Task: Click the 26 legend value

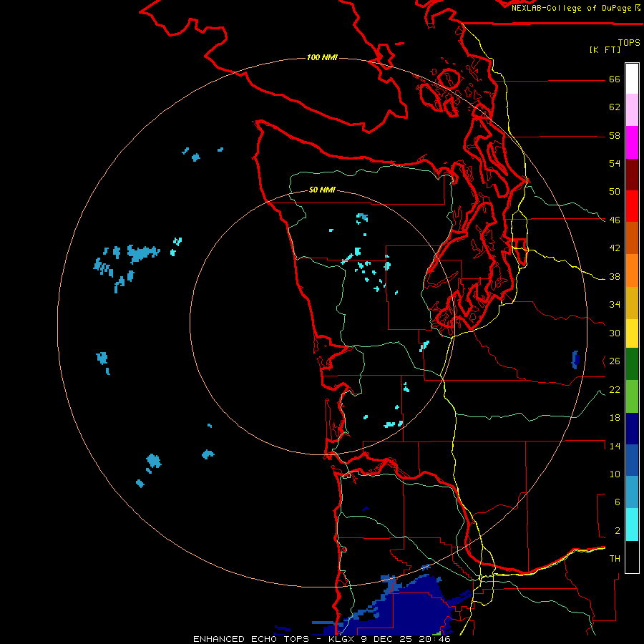Action: [615, 361]
